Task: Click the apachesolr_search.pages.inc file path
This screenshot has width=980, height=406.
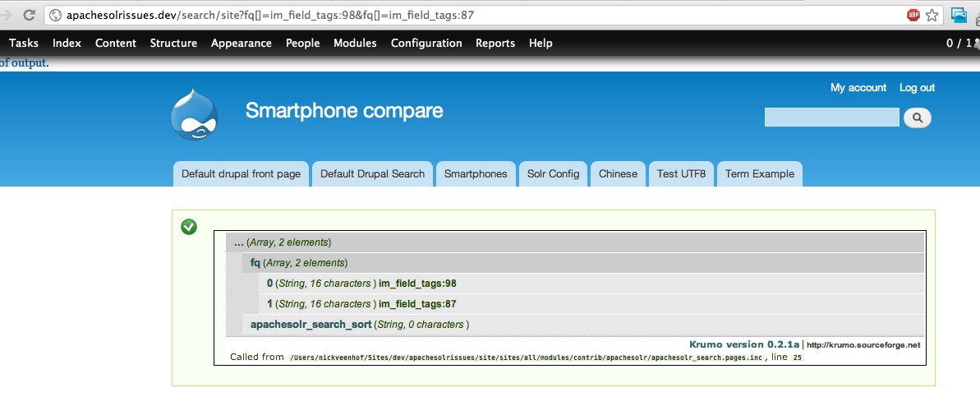Action: 527,358
